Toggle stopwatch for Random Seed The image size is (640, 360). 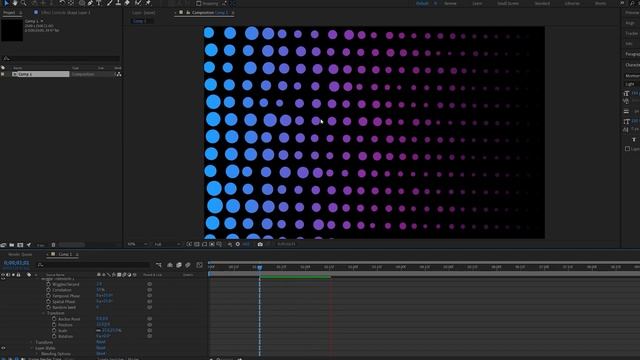point(49,307)
